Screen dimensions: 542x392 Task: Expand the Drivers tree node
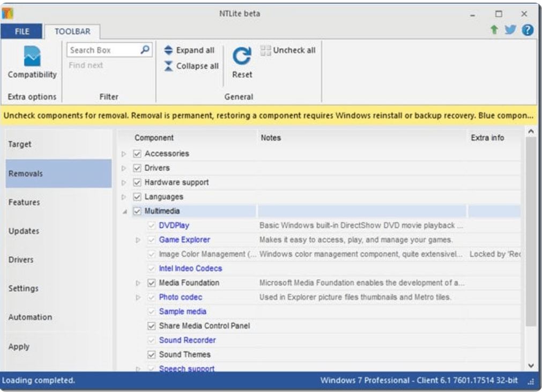click(124, 168)
